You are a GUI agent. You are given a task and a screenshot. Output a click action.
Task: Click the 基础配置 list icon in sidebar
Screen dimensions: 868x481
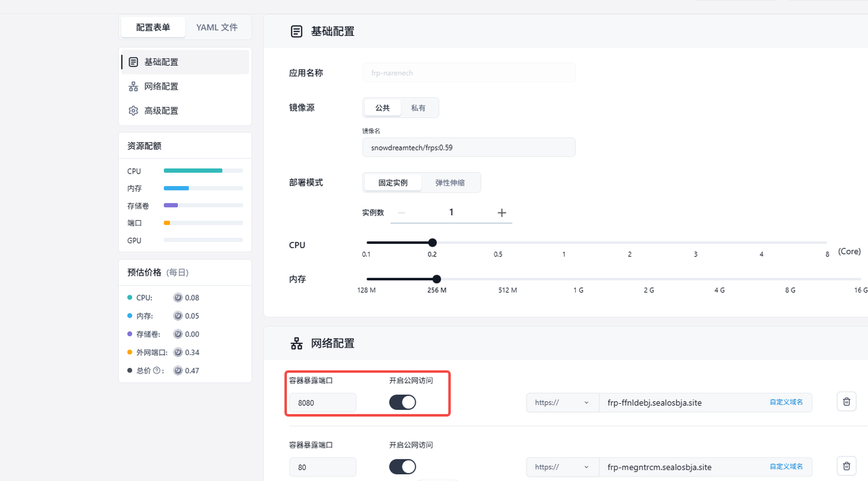tap(133, 62)
